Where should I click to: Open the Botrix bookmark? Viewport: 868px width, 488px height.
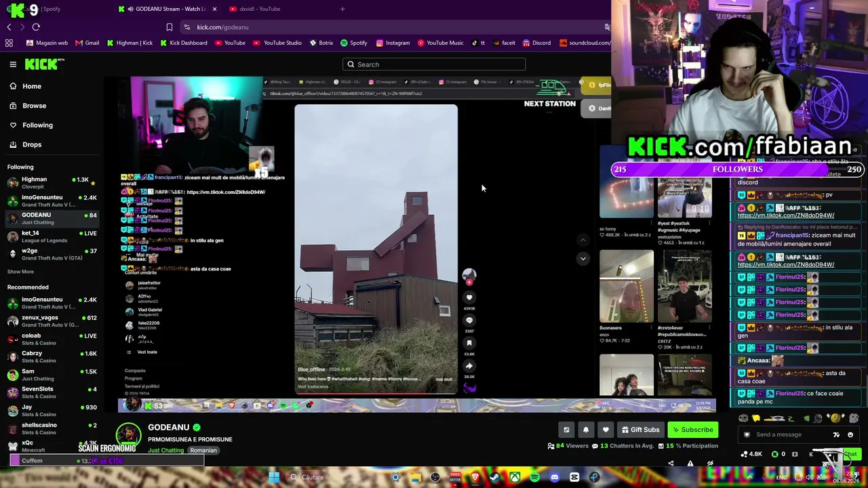click(x=321, y=43)
